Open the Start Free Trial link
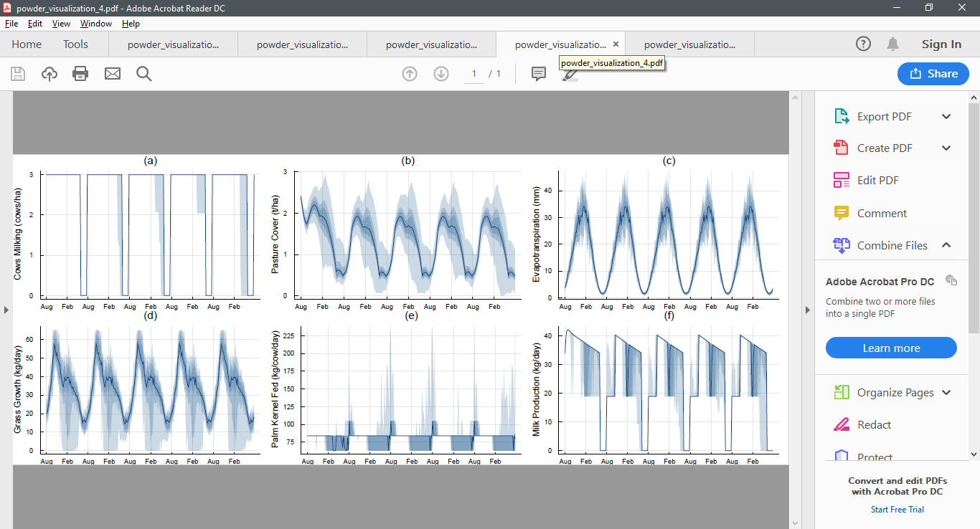980x529 pixels. (897, 510)
